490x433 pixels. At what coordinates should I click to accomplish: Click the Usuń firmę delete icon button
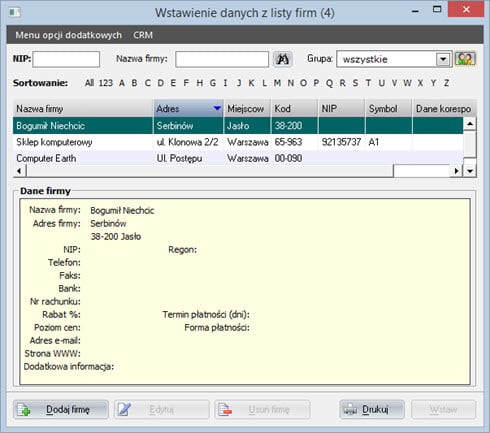(x=262, y=409)
